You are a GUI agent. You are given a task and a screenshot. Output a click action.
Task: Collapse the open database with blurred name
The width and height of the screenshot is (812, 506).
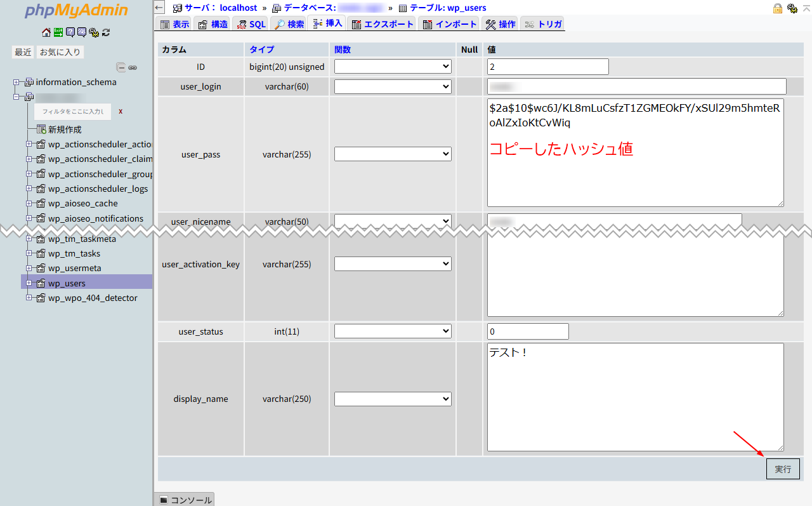[x=16, y=97]
